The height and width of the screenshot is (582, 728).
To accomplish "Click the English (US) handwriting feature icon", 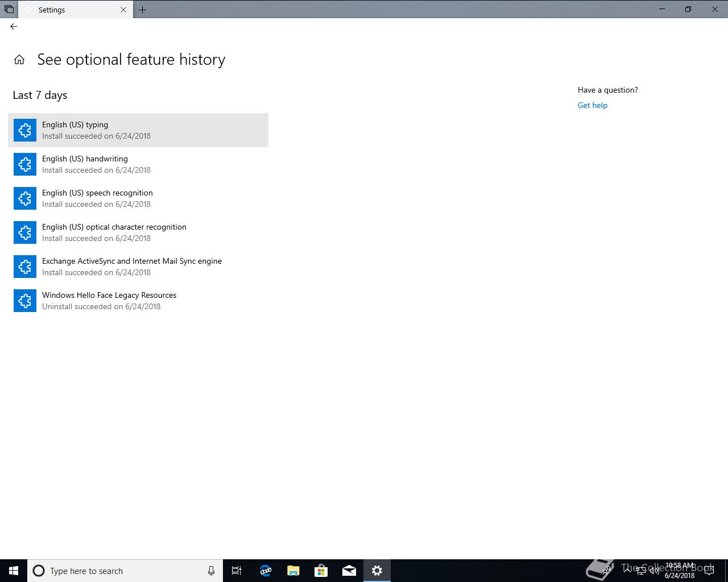I will [25, 164].
